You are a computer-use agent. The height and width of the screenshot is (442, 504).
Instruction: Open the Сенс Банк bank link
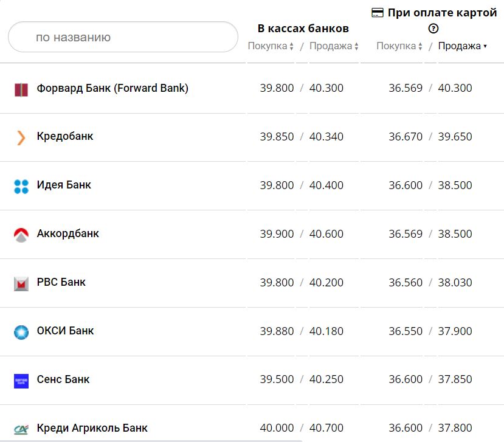click(63, 379)
